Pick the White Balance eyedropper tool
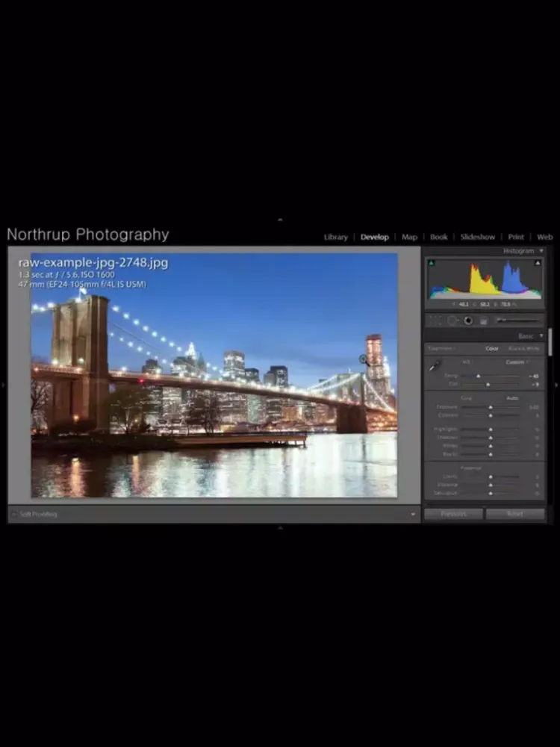Viewport: 560px width, 747px height. coord(435,365)
